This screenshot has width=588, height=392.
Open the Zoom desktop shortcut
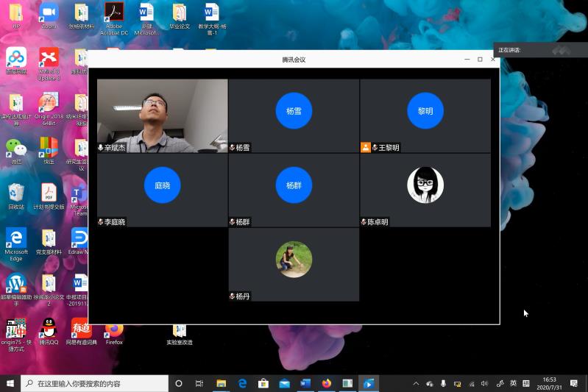[x=49, y=13]
